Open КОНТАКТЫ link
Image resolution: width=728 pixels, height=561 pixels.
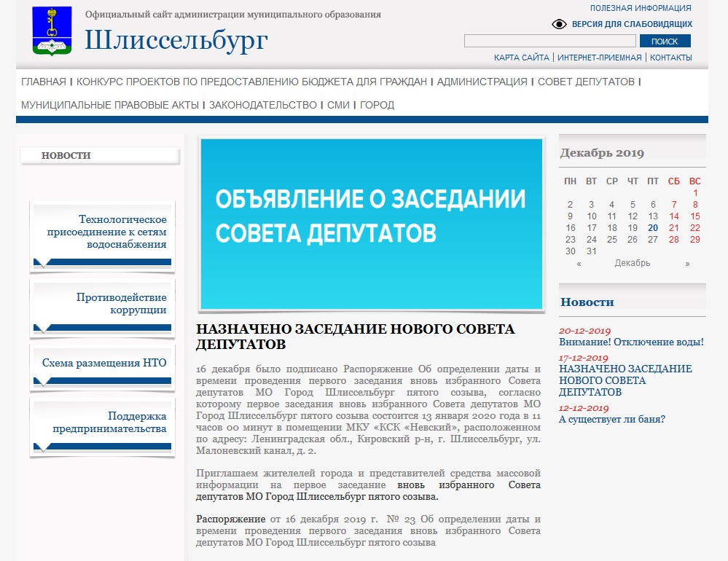pos(671,58)
